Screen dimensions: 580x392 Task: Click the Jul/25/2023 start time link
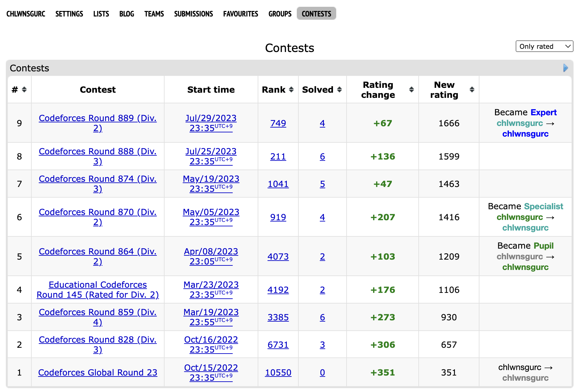(211, 156)
